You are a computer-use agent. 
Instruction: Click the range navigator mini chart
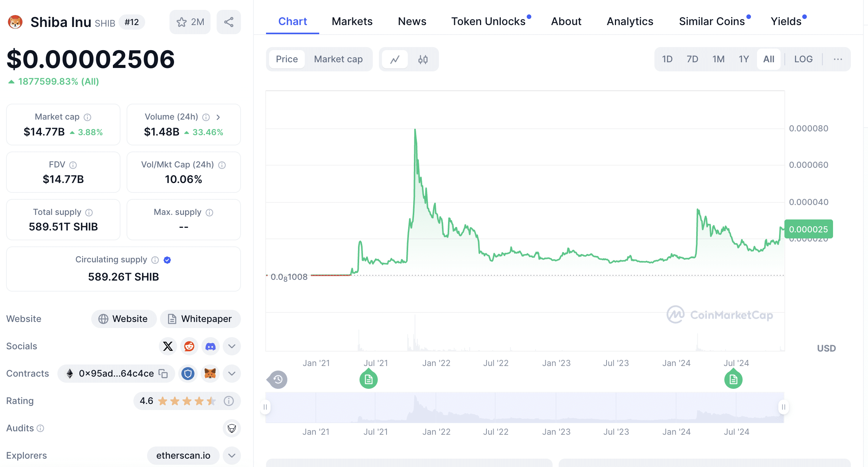tap(525, 407)
